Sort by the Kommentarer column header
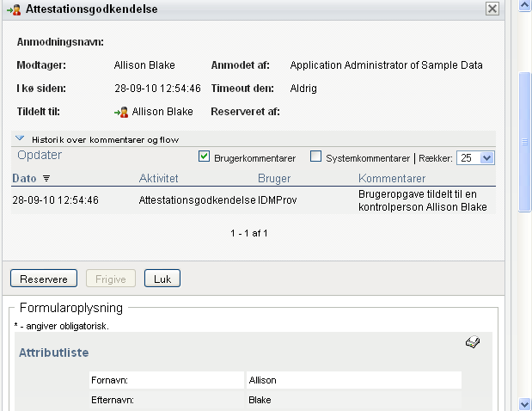Viewport: 532px width, 411px height. pyautogui.click(x=391, y=179)
